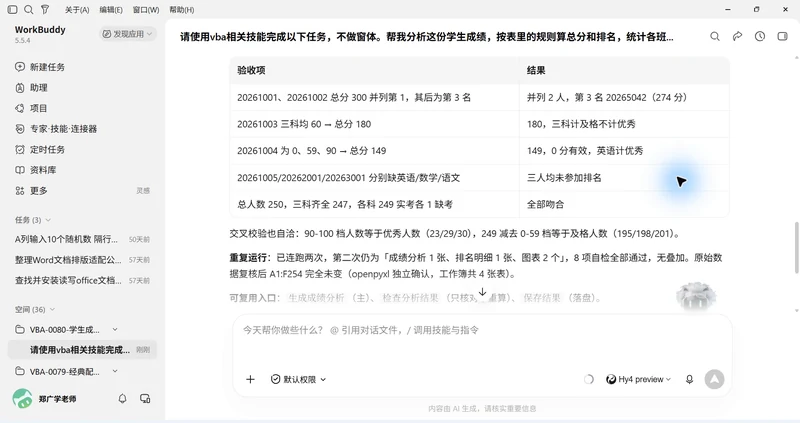This screenshot has height=423, width=800.
Task: Click the WorkBuddy logo text
Action: coord(40,30)
